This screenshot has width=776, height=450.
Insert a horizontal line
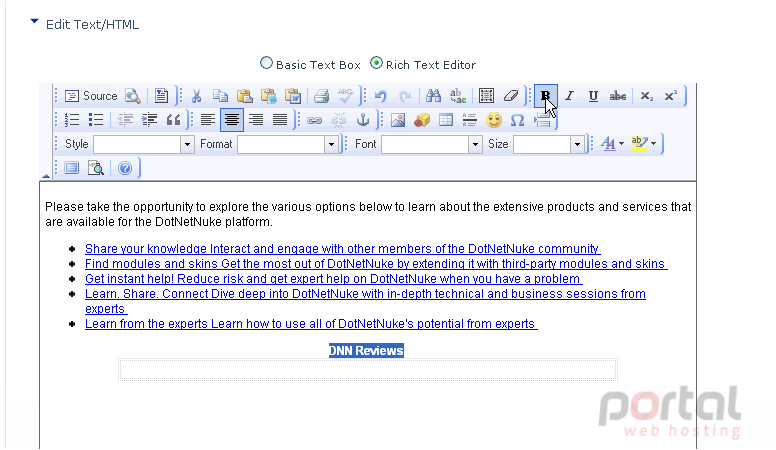pos(470,120)
